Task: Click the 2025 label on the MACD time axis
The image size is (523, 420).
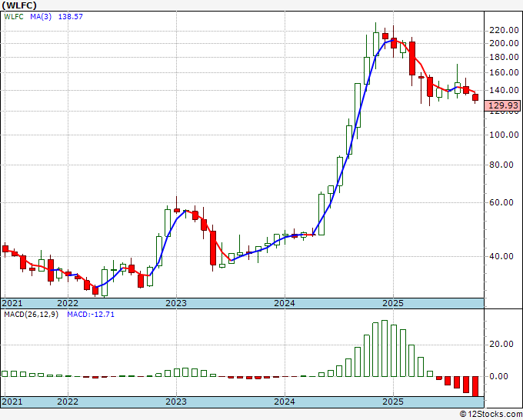Action: 393,402
